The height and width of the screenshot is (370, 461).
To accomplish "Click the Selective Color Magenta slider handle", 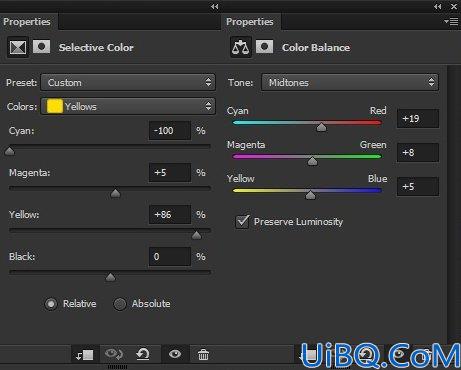I will pyautogui.click(x=115, y=193).
